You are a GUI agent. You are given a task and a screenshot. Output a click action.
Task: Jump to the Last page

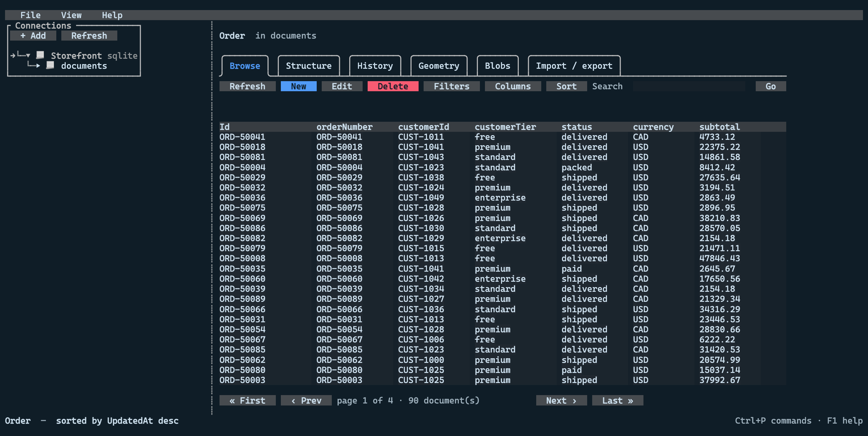click(618, 400)
